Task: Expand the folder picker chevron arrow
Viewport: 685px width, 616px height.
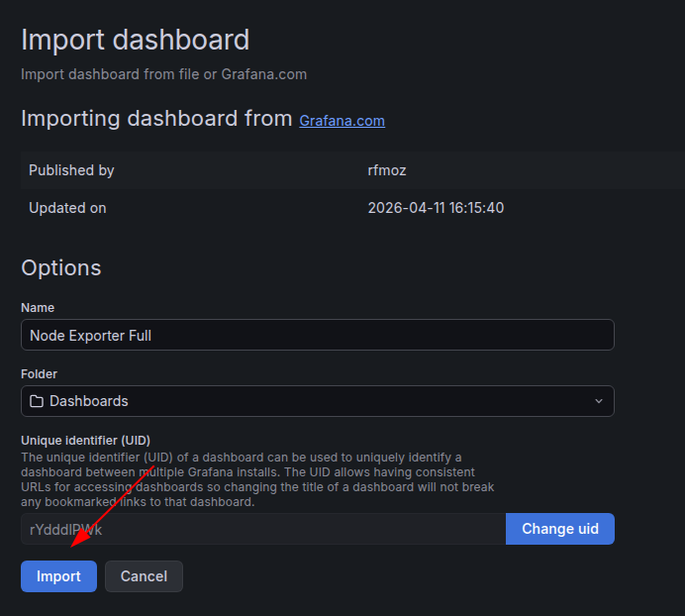Action: point(599,401)
